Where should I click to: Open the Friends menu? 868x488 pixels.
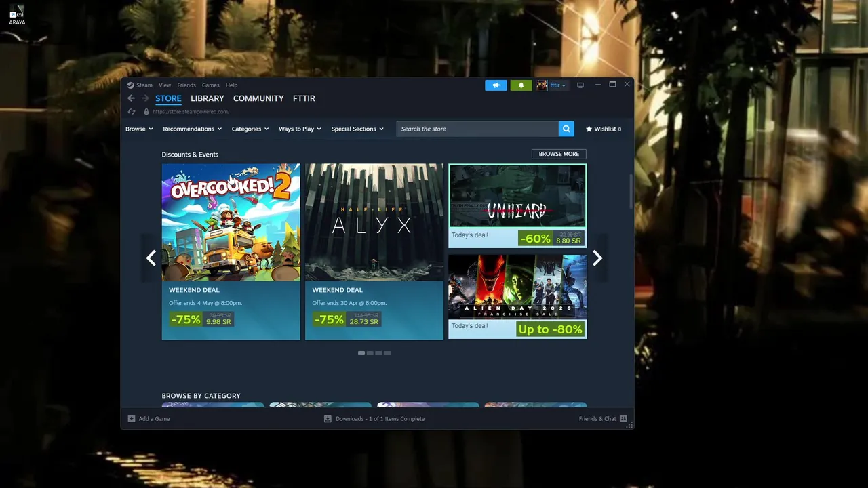pos(186,85)
